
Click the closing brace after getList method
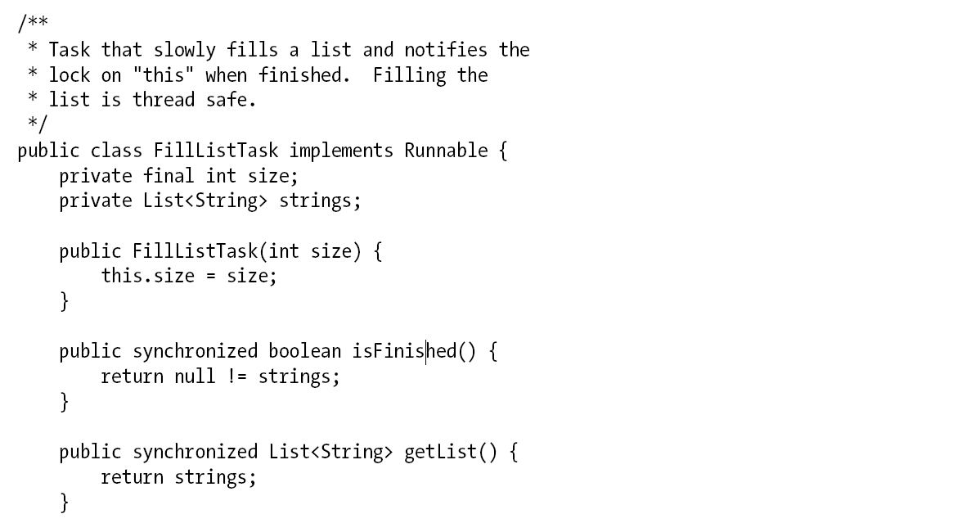pos(64,502)
